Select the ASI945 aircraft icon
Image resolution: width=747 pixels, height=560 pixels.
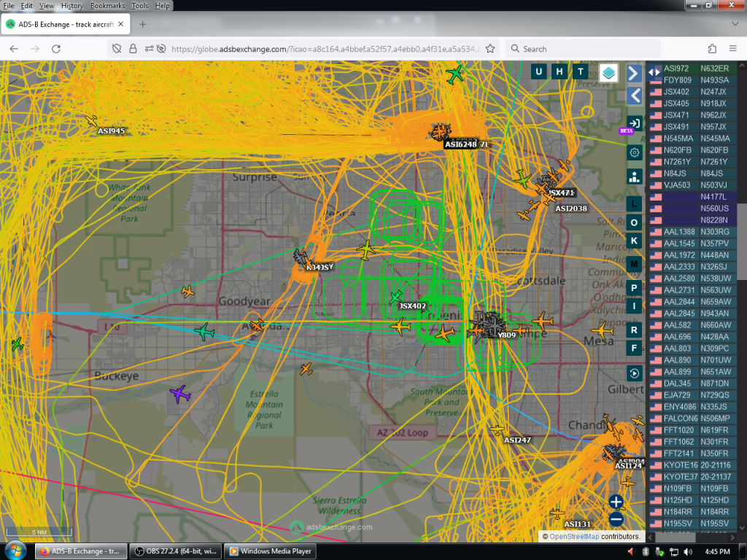pos(91,120)
